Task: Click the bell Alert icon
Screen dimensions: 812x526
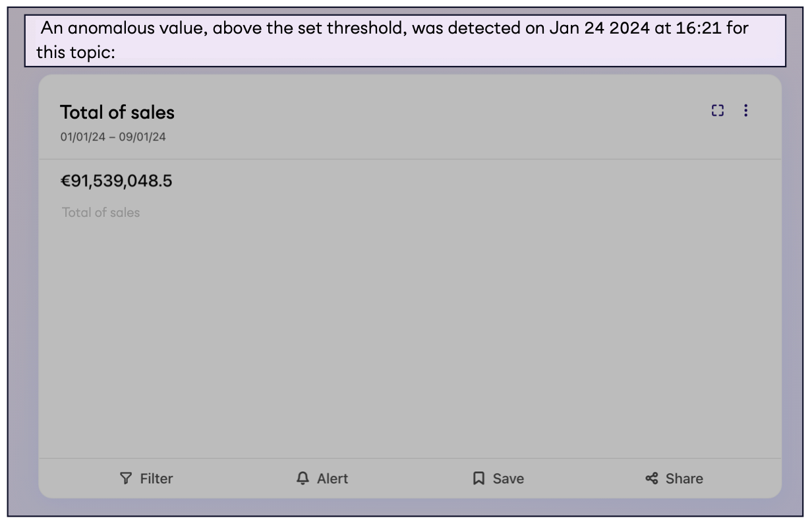Action: (x=303, y=479)
